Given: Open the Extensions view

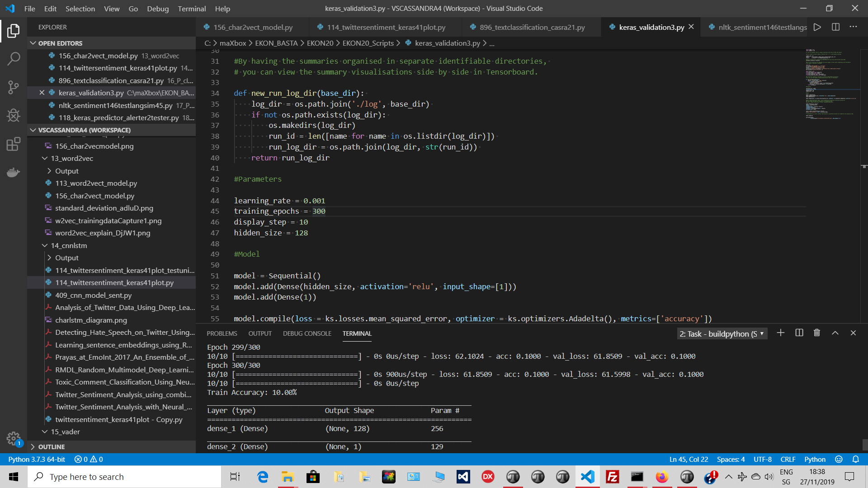Looking at the screenshot, I should (x=13, y=144).
